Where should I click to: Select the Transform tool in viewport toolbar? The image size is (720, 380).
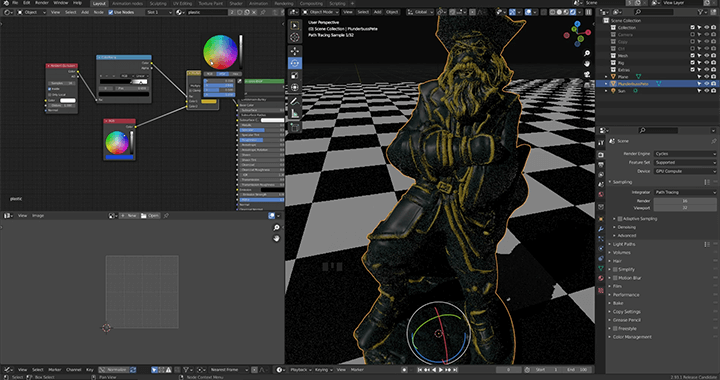pos(295,87)
